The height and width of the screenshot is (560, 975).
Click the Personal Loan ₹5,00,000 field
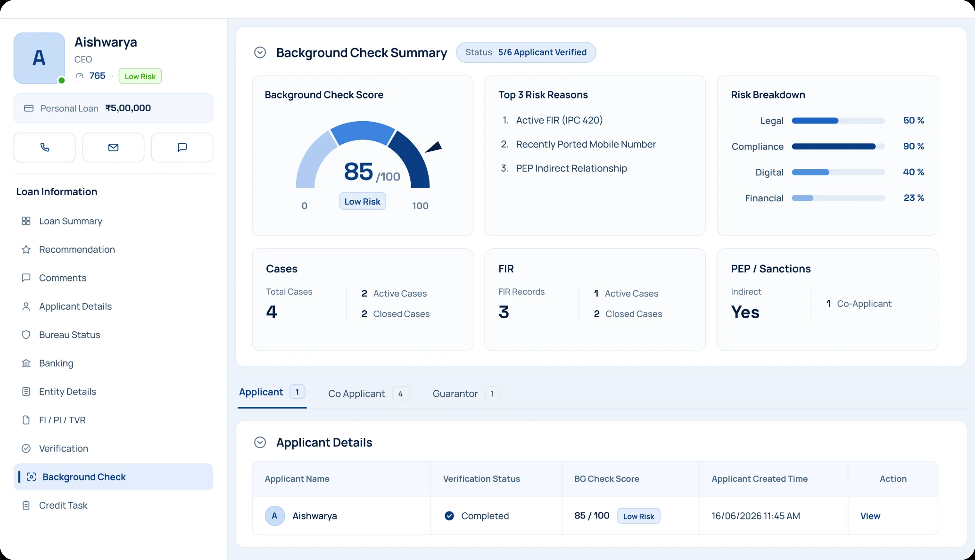(x=113, y=108)
